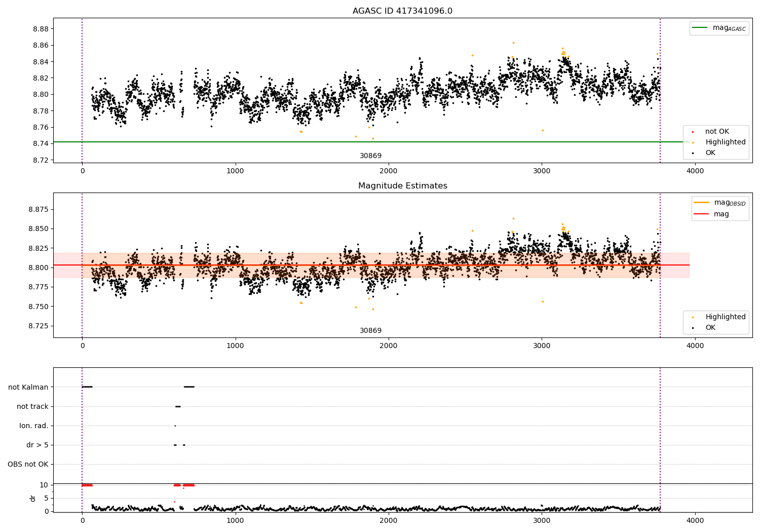
Task: Click the "Magnitude Estimates" subplot title
Action: click(x=402, y=186)
